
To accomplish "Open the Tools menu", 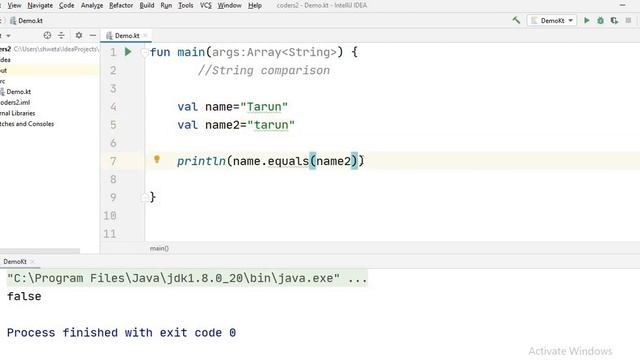I will point(186,5).
